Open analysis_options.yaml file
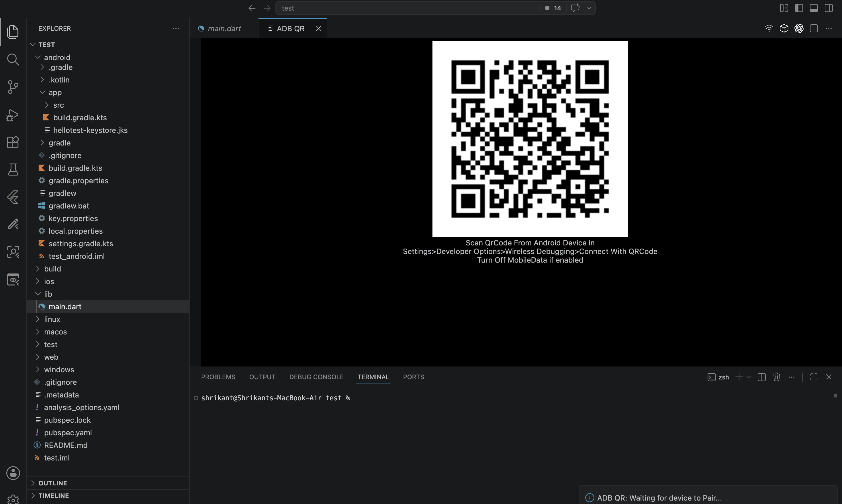The width and height of the screenshot is (842, 504). tap(108, 407)
